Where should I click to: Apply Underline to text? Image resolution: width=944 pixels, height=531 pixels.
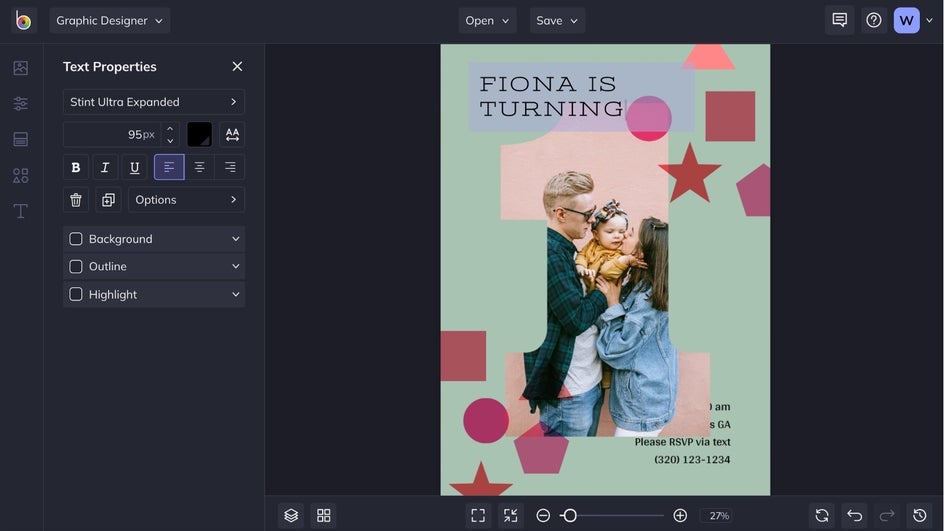click(x=134, y=167)
